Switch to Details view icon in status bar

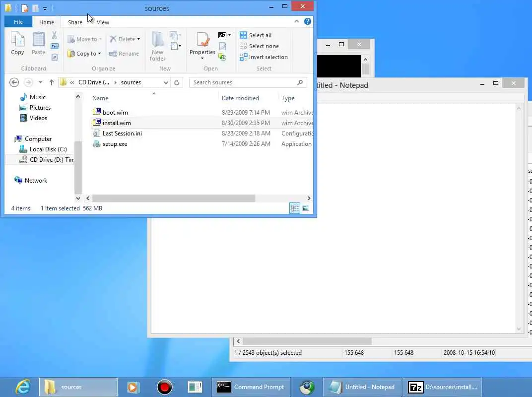(295, 208)
